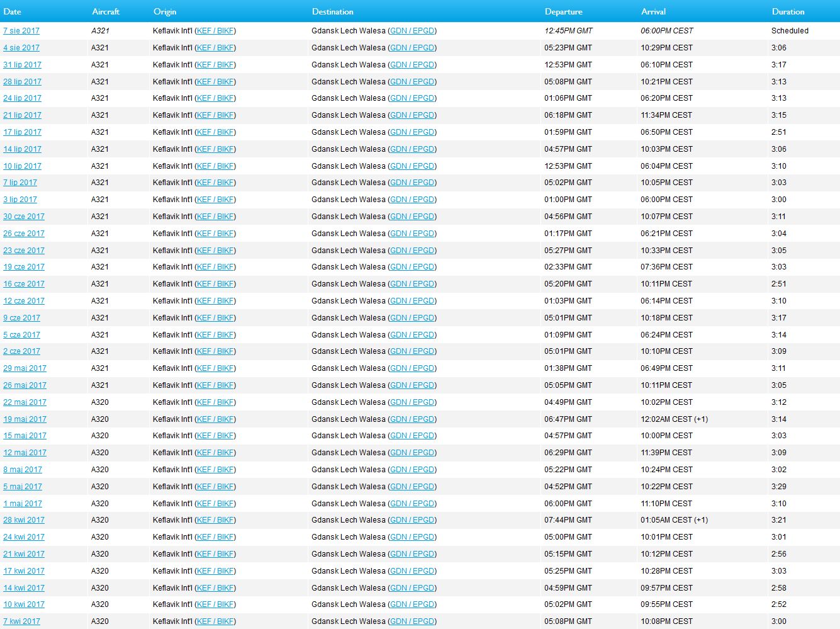Click the Arrival column header
This screenshot has width=840, height=629.
click(x=654, y=11)
